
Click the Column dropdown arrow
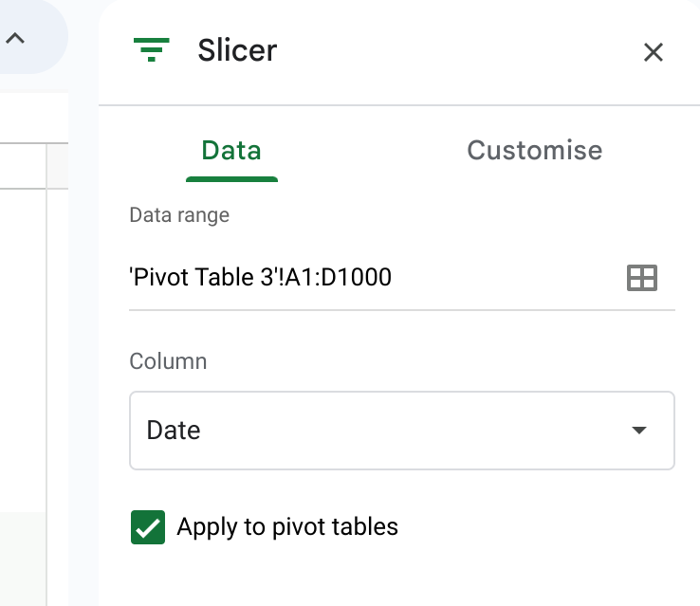click(x=639, y=431)
